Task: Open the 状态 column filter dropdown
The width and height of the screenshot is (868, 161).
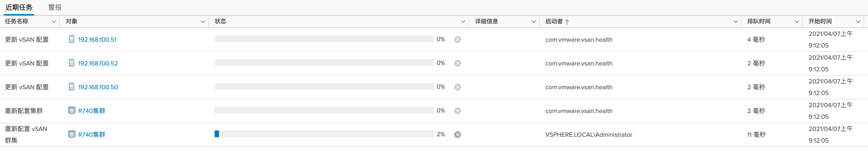Action: pos(463,22)
